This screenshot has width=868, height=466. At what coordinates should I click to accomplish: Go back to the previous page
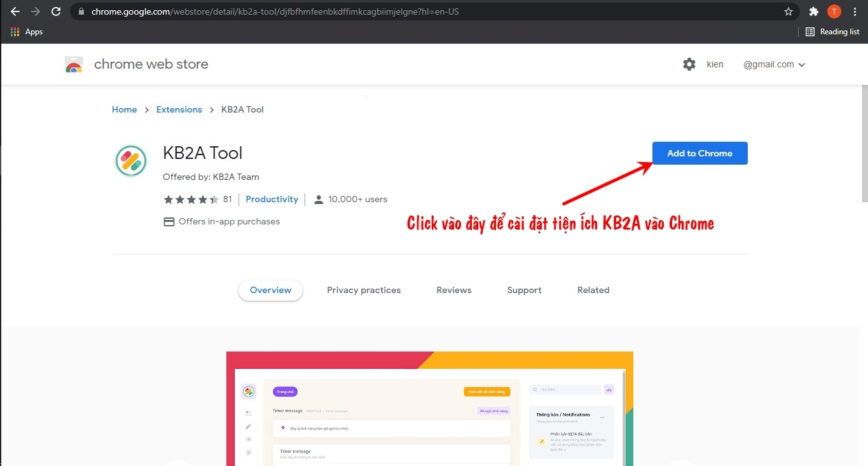click(x=15, y=11)
